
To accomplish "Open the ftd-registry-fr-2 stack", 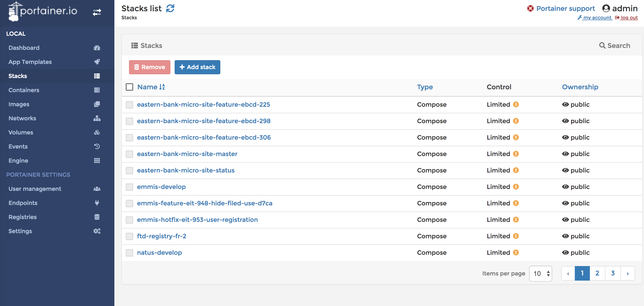I will coord(162,236).
